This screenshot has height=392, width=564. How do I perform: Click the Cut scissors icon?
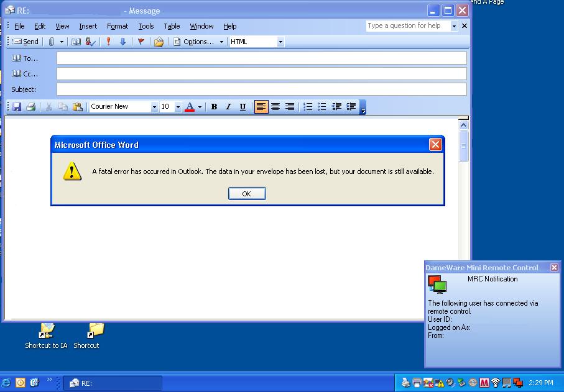[49, 107]
